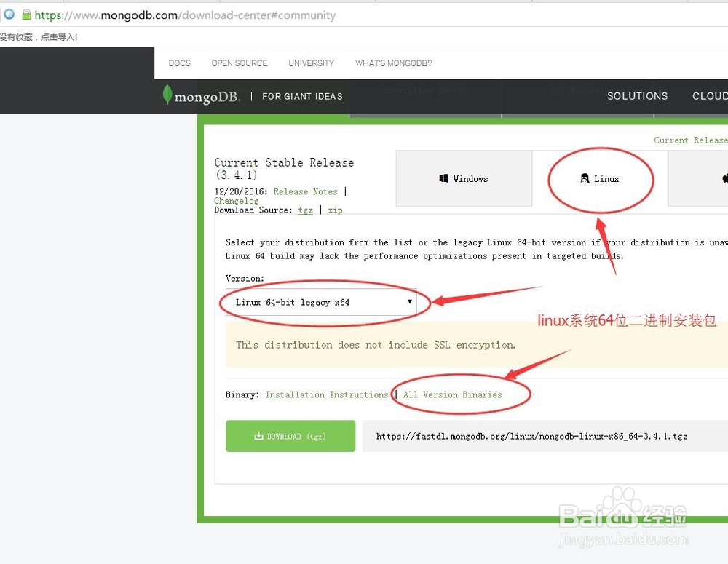Open the DOCS menu item
The width and height of the screenshot is (728, 564).
[x=179, y=63]
